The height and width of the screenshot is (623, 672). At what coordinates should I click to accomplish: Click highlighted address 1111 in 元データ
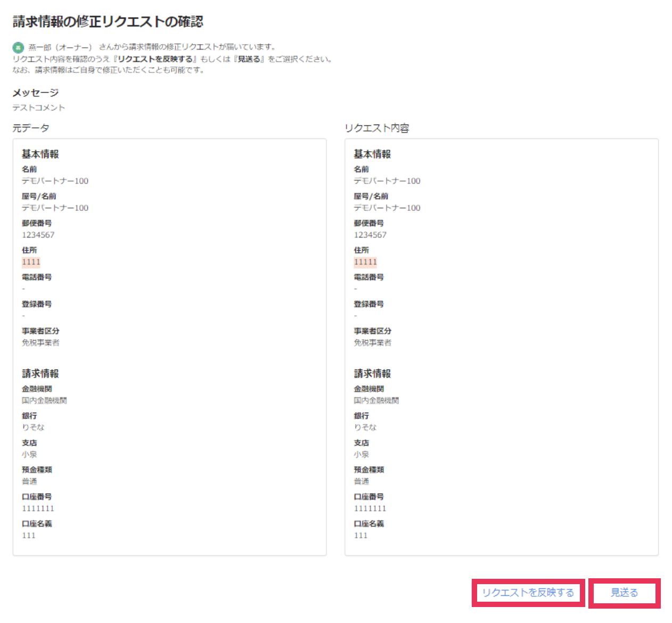pyautogui.click(x=31, y=262)
